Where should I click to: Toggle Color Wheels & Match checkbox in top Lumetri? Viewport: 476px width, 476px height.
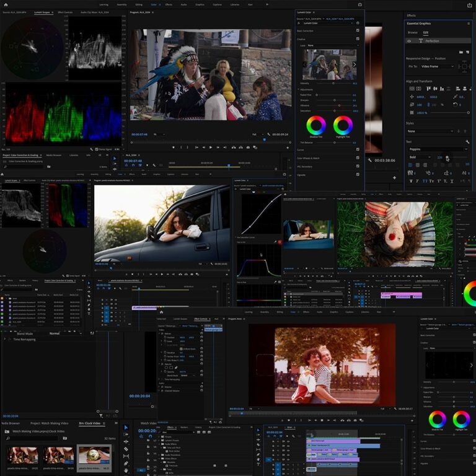[x=358, y=158]
